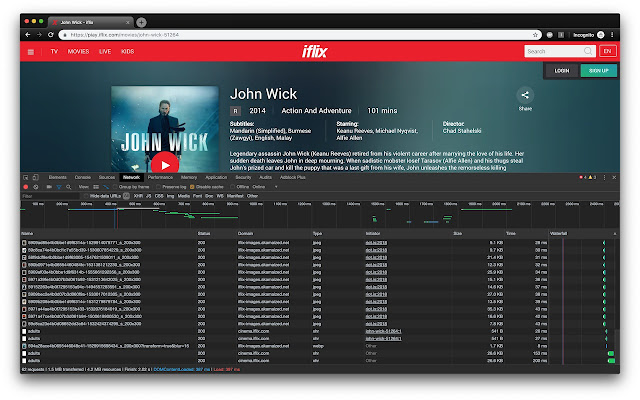Filter requests by Media type

pyautogui.click(x=184, y=196)
